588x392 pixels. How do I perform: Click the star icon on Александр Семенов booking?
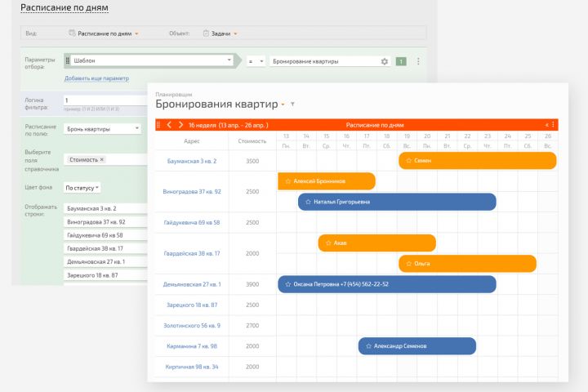[368, 346]
